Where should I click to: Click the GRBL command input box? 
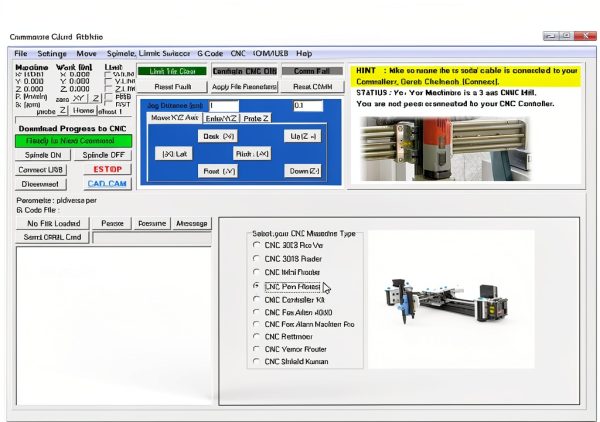(x=152, y=238)
